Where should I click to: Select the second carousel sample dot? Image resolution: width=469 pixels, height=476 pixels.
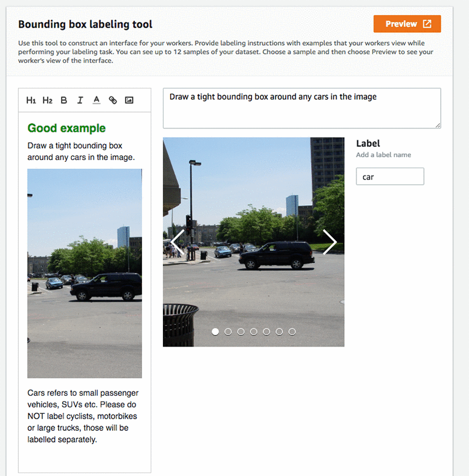(x=228, y=332)
